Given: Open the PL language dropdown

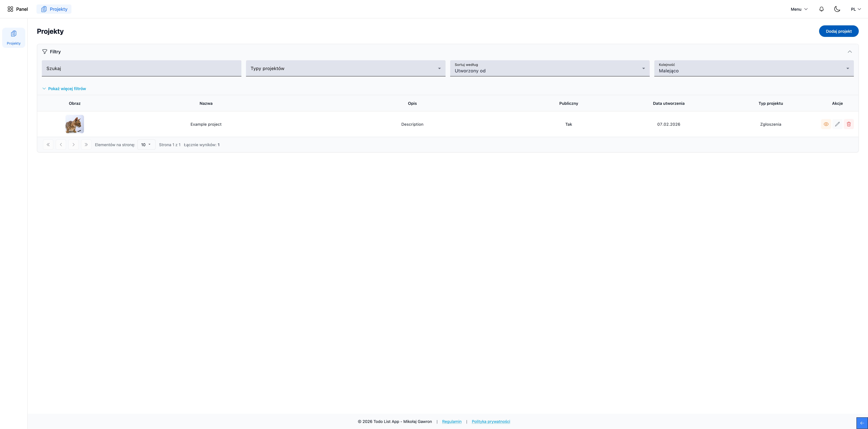Looking at the screenshot, I should pyautogui.click(x=856, y=9).
